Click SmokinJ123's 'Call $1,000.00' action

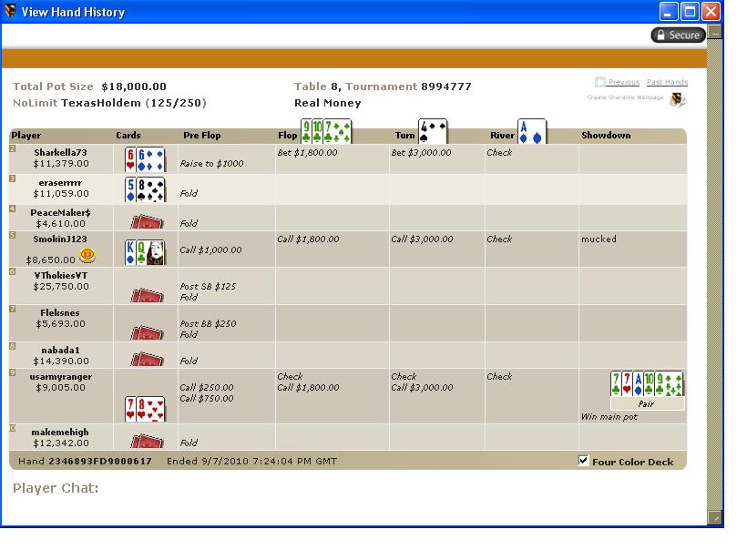tap(211, 250)
